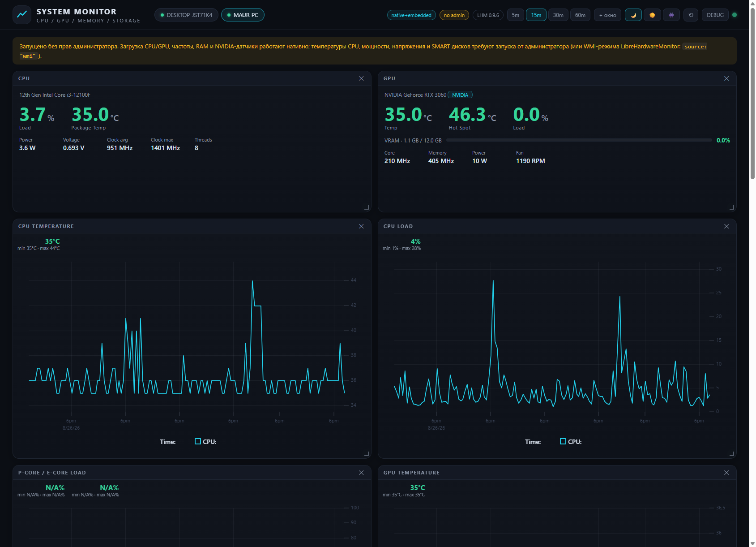Set time range to 30m
756x547 pixels.
coord(558,15)
